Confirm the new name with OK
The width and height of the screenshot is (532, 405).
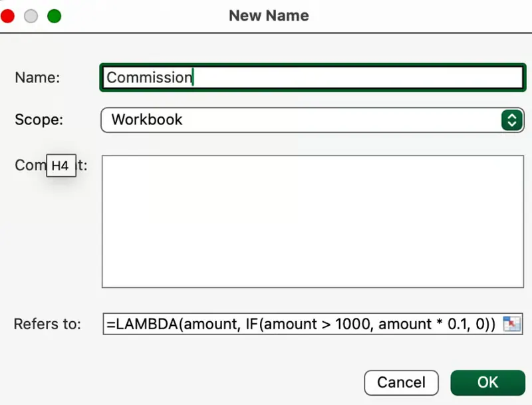(x=487, y=382)
